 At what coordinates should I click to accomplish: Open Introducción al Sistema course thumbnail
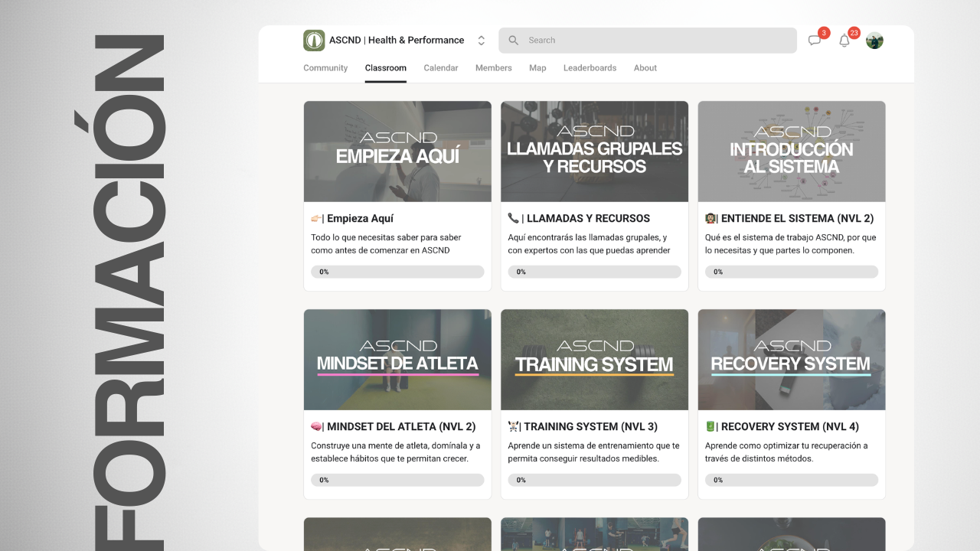[792, 152]
